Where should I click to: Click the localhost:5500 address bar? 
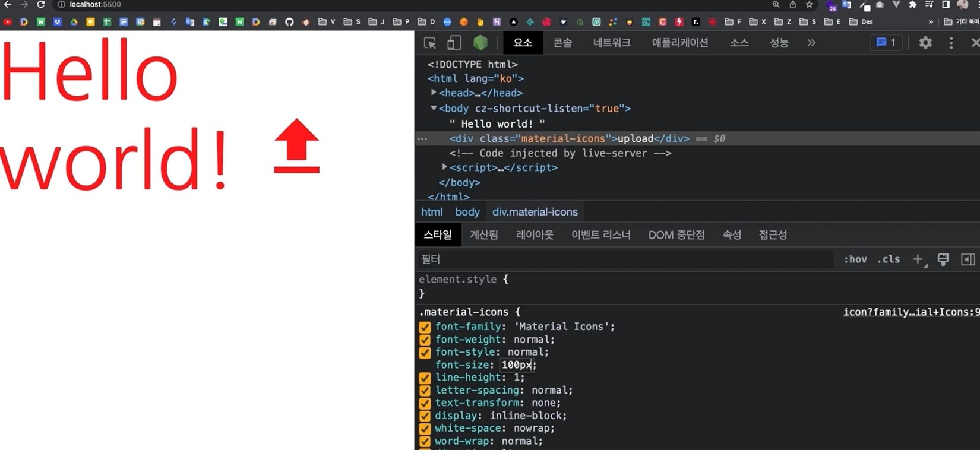(x=95, y=5)
